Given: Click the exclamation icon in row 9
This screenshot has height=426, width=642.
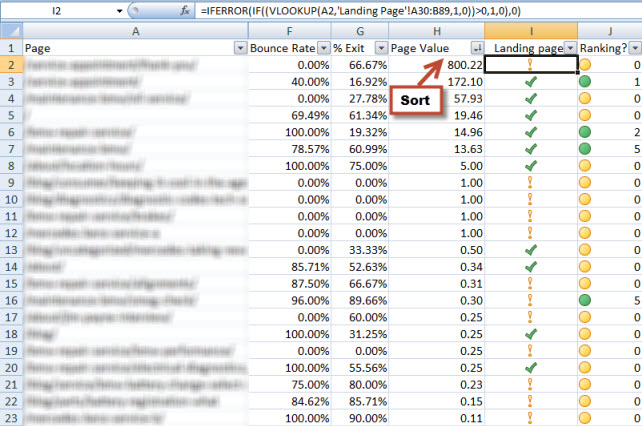Looking at the screenshot, I should coord(530,183).
